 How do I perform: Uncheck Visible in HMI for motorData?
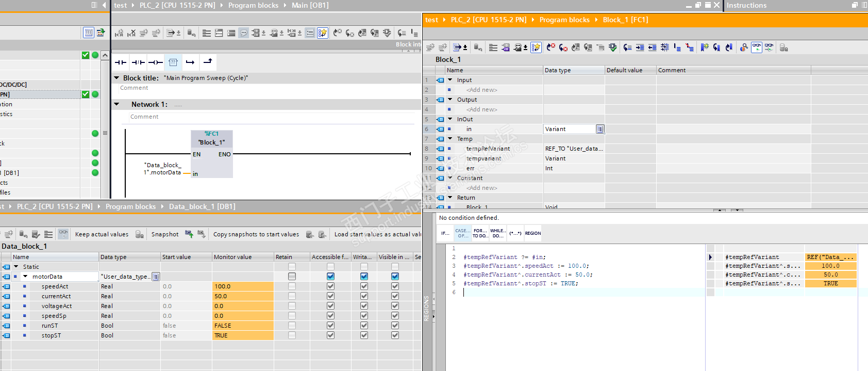point(395,277)
